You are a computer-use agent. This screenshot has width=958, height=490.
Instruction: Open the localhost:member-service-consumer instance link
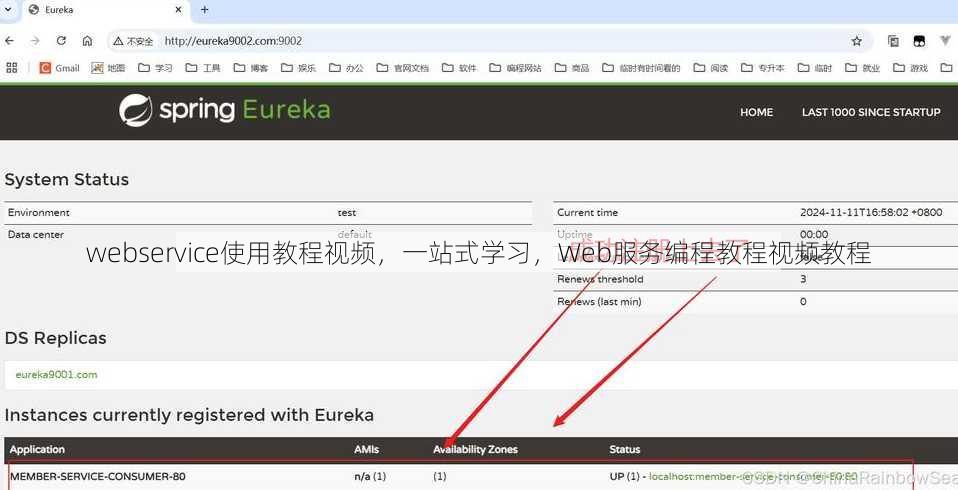click(753, 476)
